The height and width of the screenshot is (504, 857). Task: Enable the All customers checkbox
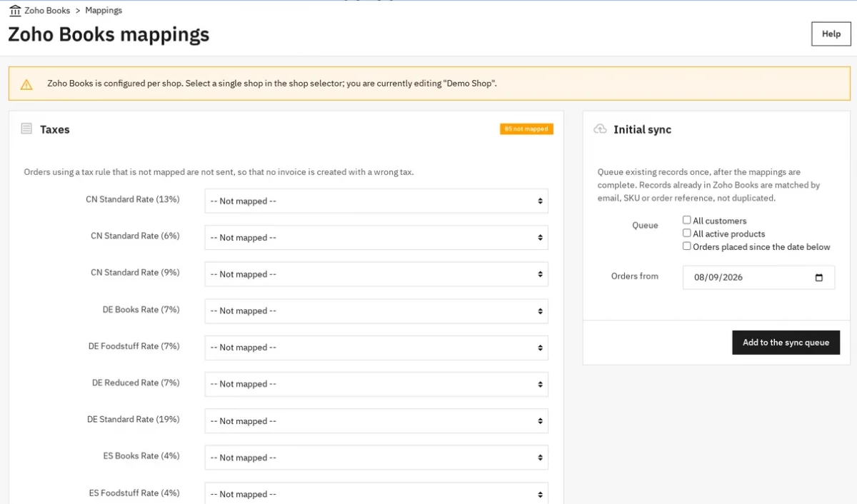tap(686, 221)
